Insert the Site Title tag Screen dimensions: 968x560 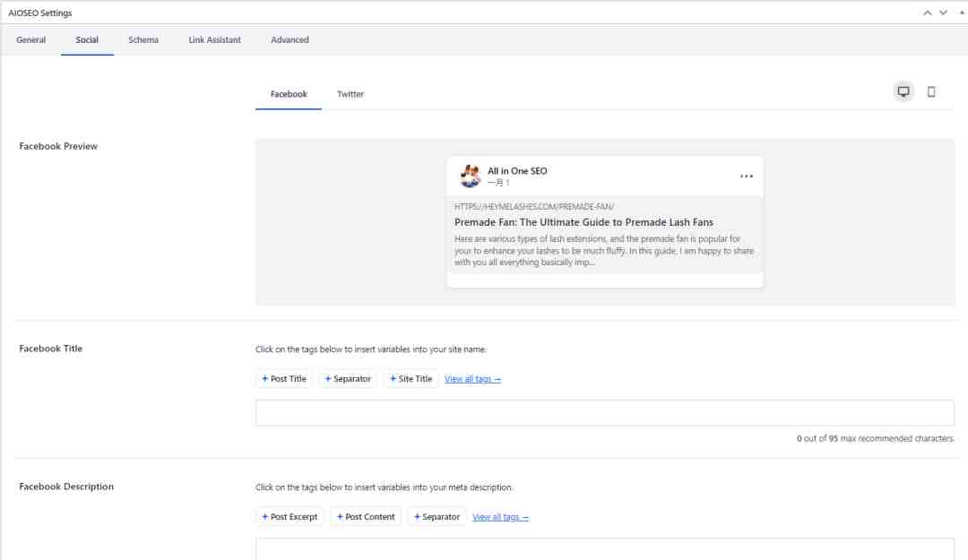point(411,379)
